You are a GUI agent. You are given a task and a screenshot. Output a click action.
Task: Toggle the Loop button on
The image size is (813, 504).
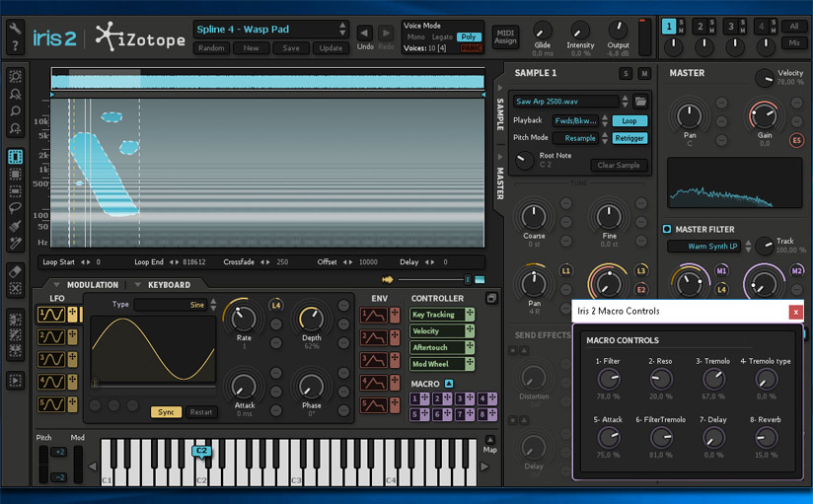pyautogui.click(x=629, y=120)
